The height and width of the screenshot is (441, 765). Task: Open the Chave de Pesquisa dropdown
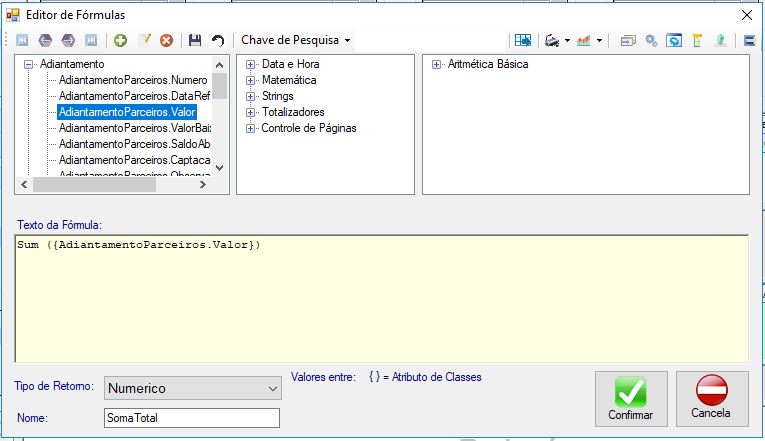(x=296, y=40)
